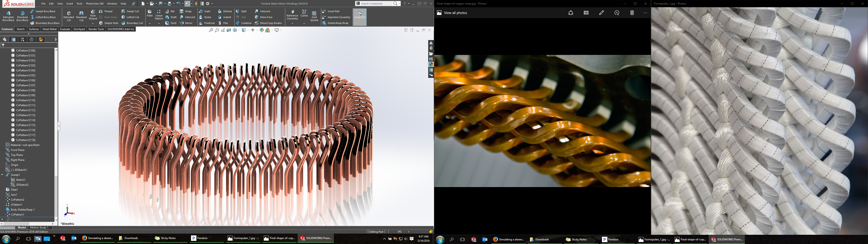
Task: Switch to the Sheet Metal tab
Action: click(49, 29)
